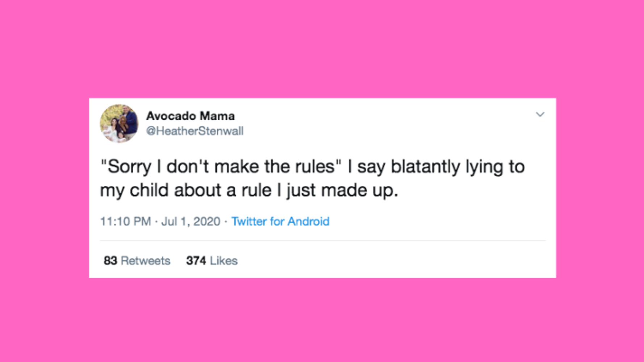The height and width of the screenshot is (362, 644).
Task: Click the first line of tweet text
Action: [x=312, y=167]
